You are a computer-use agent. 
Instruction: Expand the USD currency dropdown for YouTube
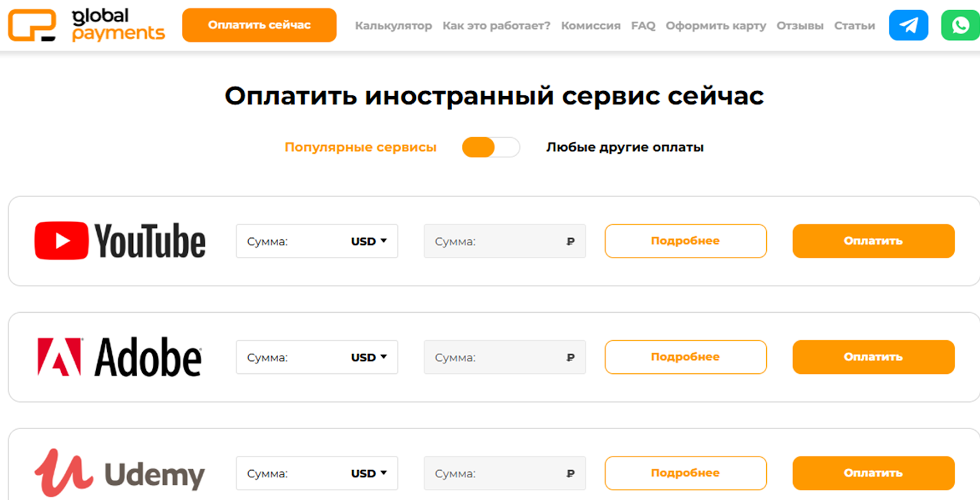coord(369,241)
